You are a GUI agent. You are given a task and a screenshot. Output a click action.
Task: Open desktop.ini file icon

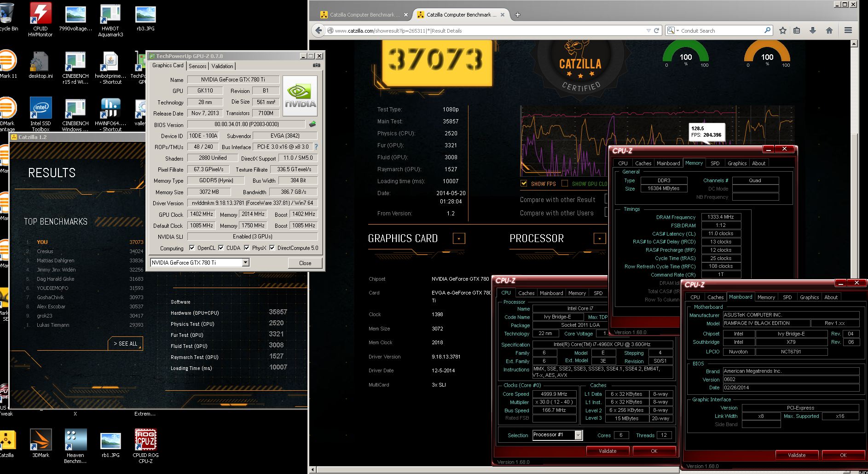coord(41,64)
